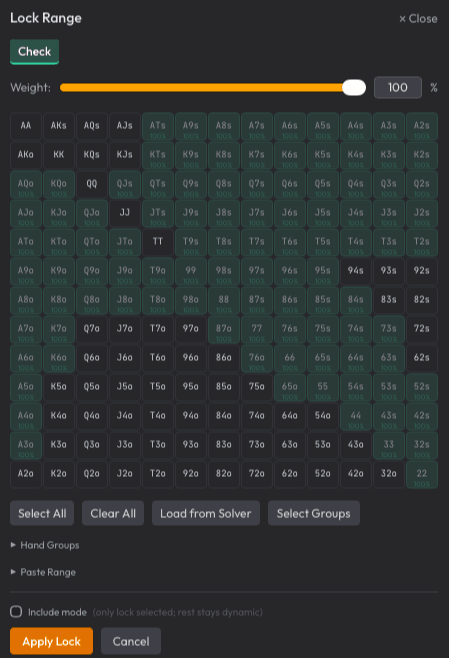449x658 pixels.
Task: Select the A3o hand cell
Action: pos(26,445)
